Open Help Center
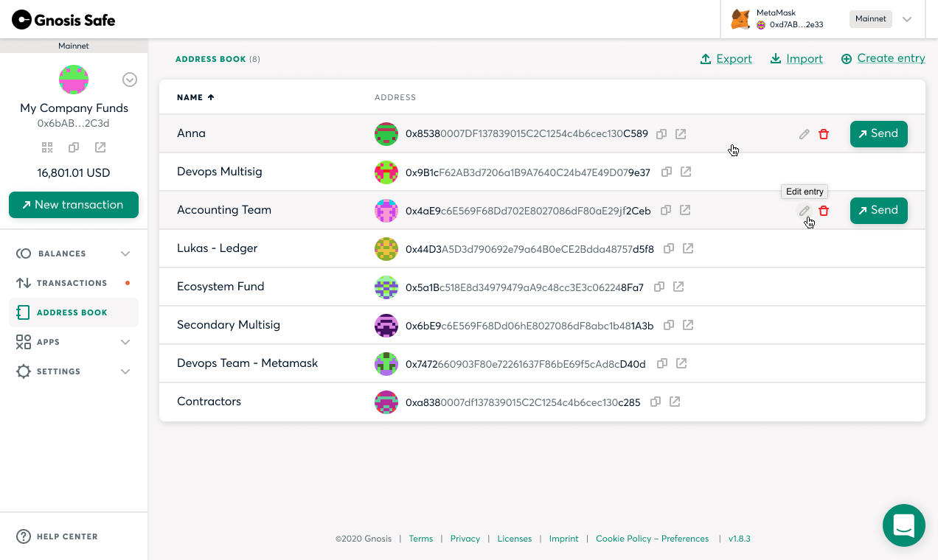Screen dimensions: 938x560 pyautogui.click(x=58, y=536)
